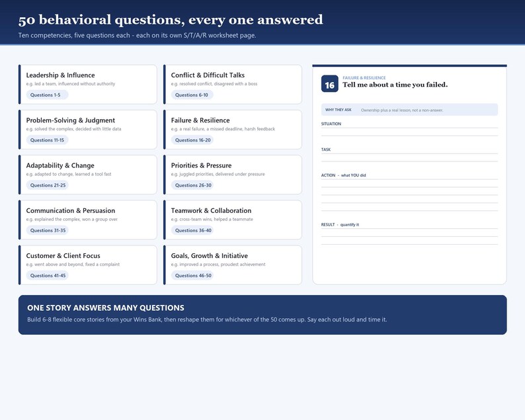Open the Leadership & Influence card

pos(88,85)
